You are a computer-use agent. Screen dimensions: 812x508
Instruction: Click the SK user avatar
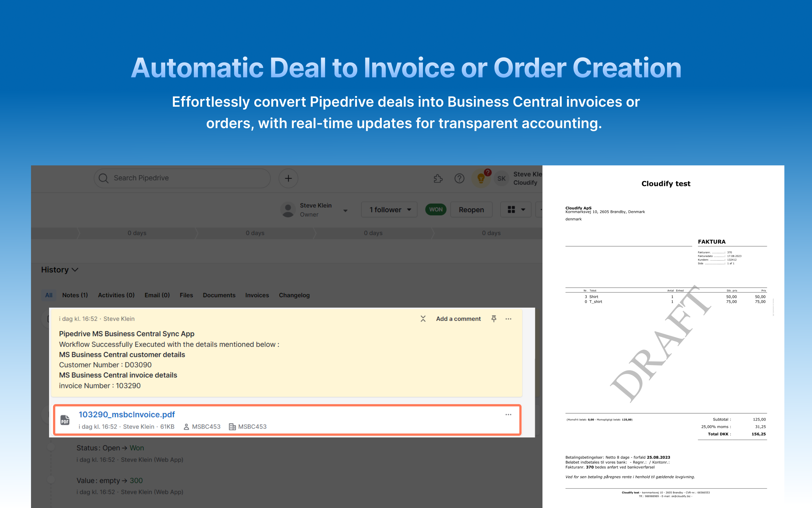[x=501, y=178]
